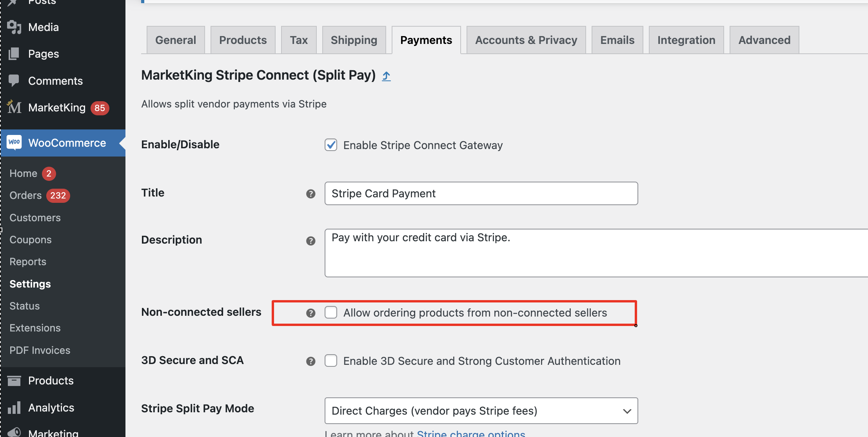
Task: Open the Tax tab
Action: [x=299, y=40]
